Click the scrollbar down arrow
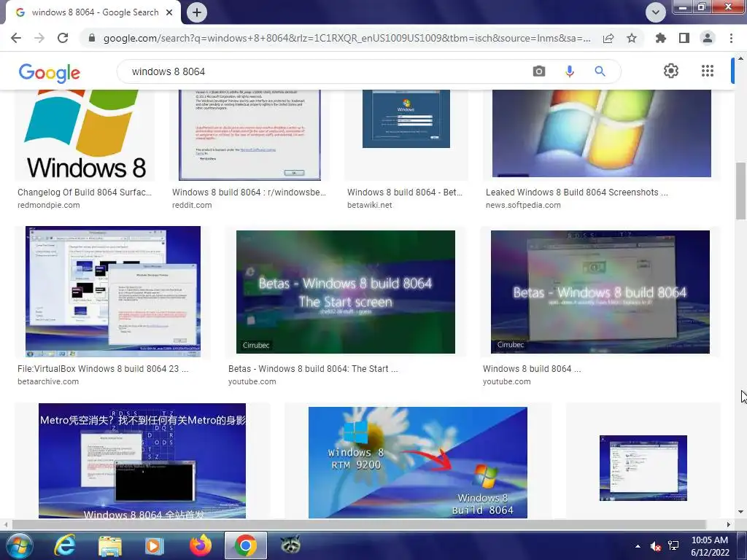 pos(740,512)
